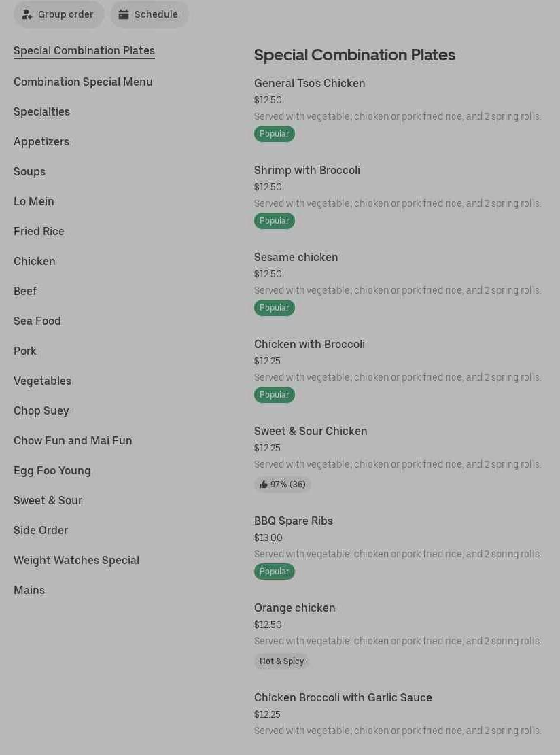Click the Group order person icon
The image size is (560, 755).
coord(27,14)
